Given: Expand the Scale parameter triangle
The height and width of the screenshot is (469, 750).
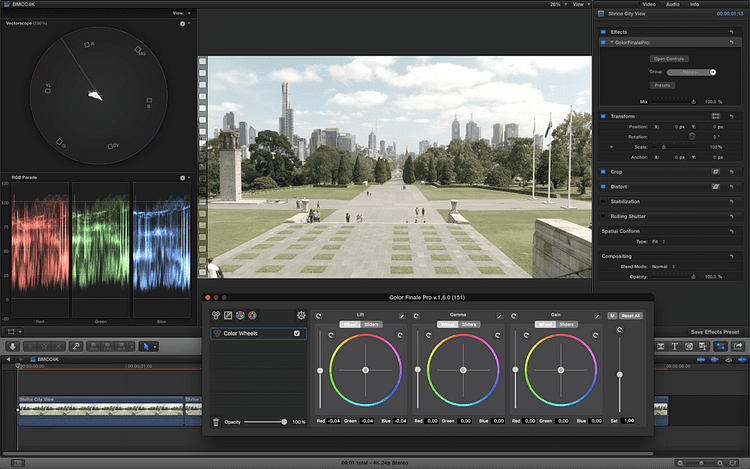Looking at the screenshot, I should click(612, 147).
